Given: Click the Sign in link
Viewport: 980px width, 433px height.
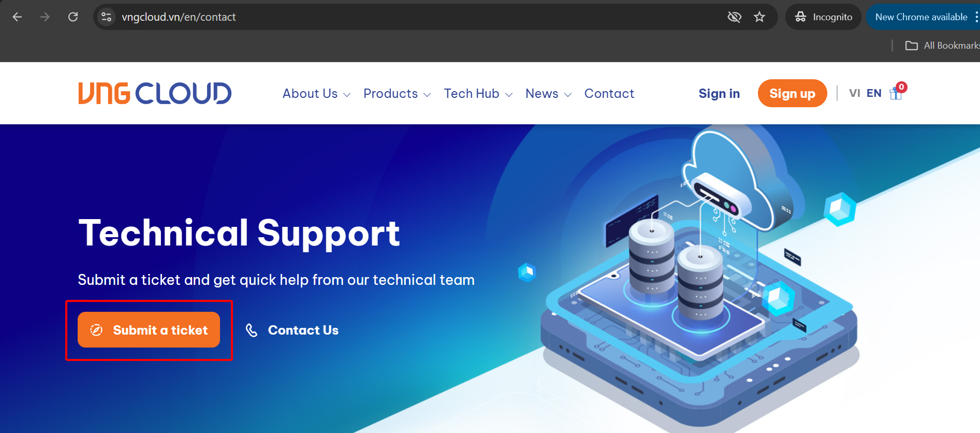Looking at the screenshot, I should (719, 94).
